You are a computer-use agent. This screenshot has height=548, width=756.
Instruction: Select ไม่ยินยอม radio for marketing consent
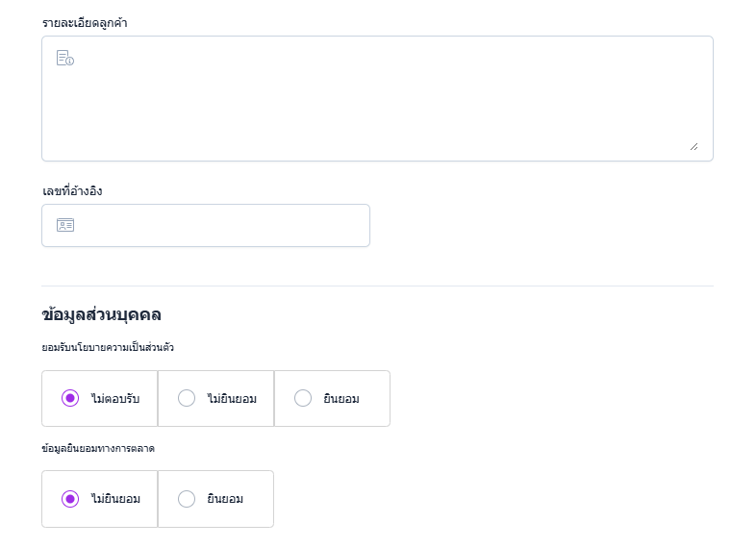click(x=70, y=499)
